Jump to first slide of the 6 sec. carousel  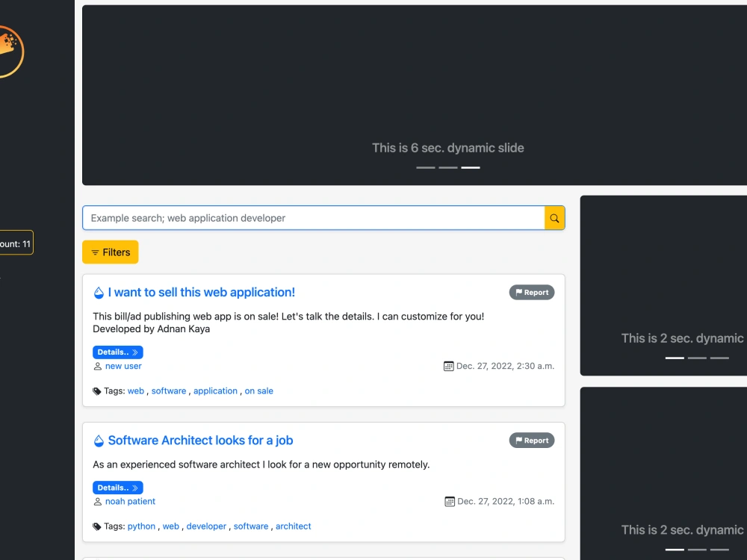coord(426,167)
